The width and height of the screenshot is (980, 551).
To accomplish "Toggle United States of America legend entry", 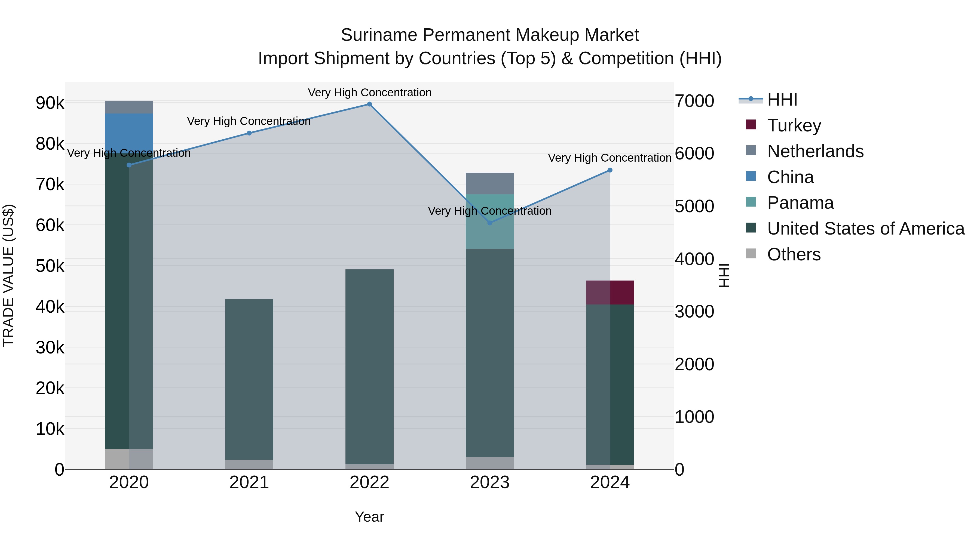I will tap(855, 229).
